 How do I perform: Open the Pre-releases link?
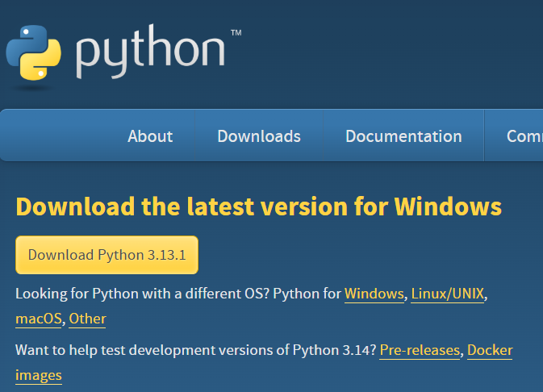click(420, 350)
